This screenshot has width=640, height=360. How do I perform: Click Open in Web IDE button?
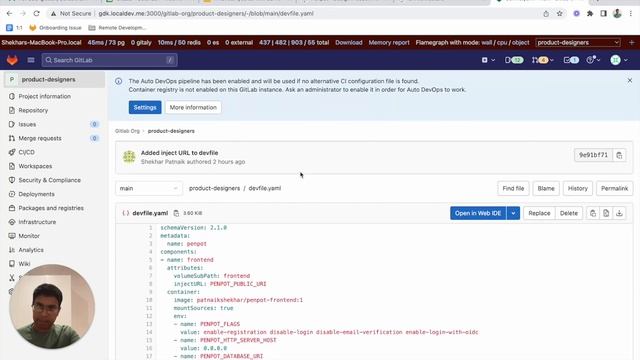(478, 213)
